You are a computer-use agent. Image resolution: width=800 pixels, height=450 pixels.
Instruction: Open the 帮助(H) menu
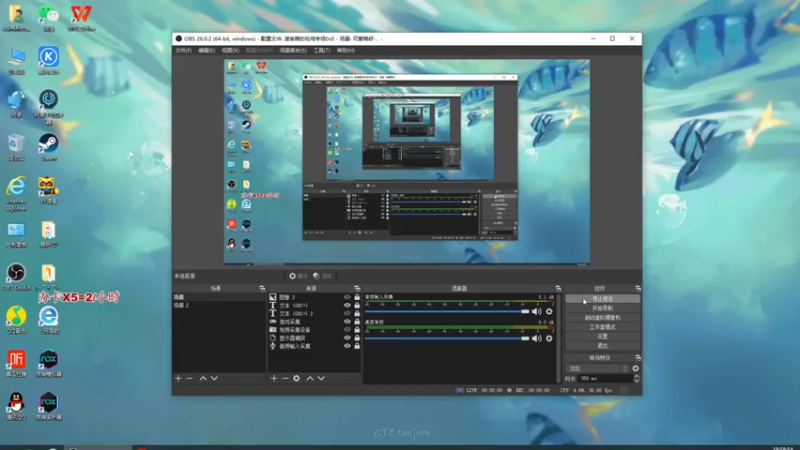pos(345,51)
